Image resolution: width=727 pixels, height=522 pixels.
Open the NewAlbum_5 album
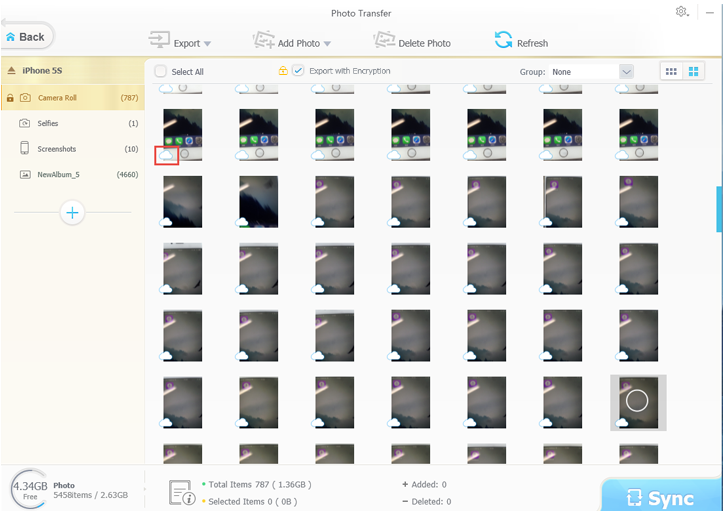(x=73, y=174)
